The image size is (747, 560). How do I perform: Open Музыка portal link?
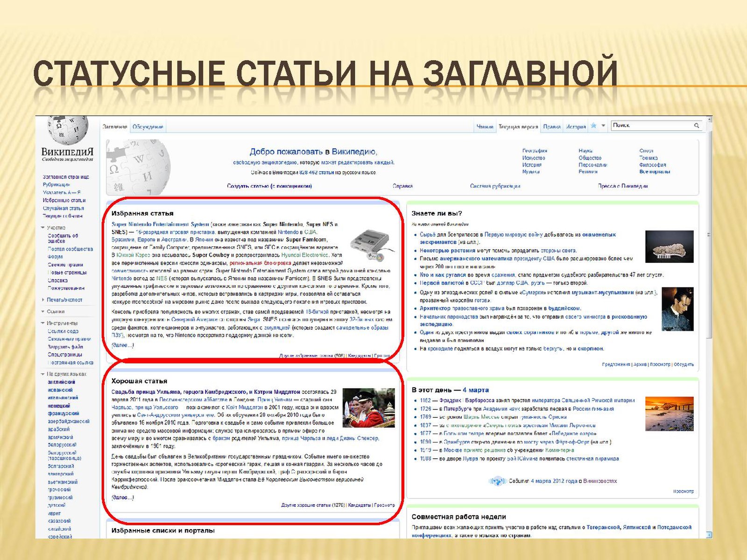pyautogui.click(x=531, y=172)
